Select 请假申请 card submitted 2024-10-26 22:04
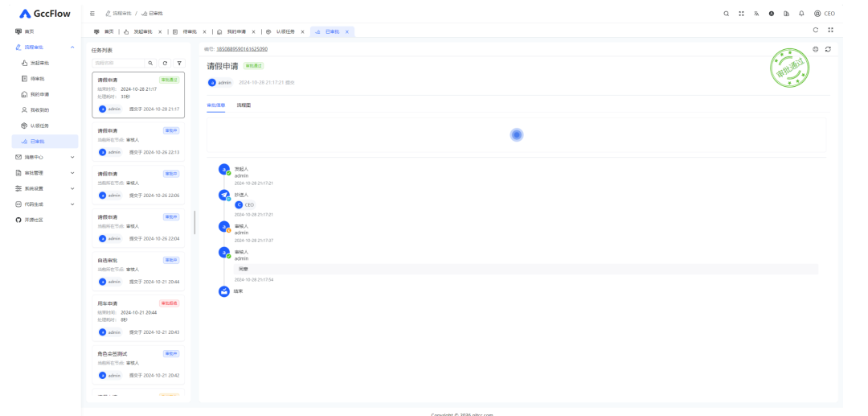The image size is (868, 416). point(138,228)
